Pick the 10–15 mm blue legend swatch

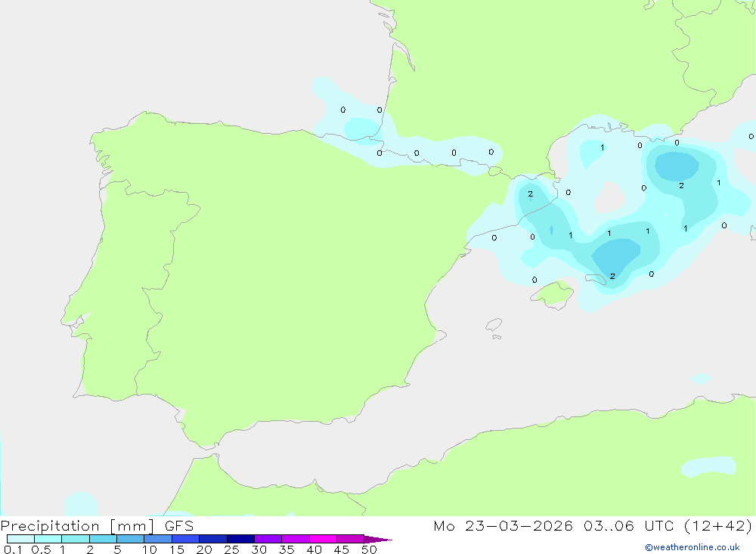(x=158, y=539)
